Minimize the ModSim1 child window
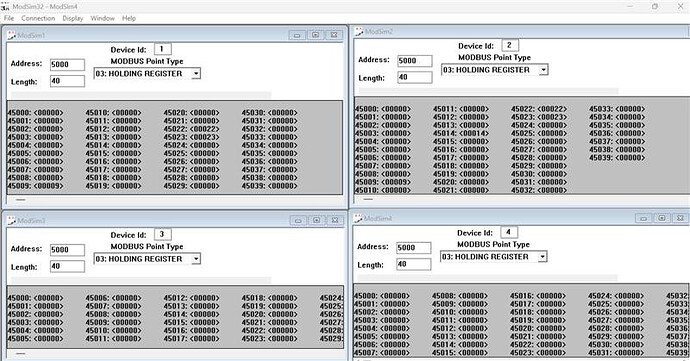The height and width of the screenshot is (361, 690). (x=297, y=35)
